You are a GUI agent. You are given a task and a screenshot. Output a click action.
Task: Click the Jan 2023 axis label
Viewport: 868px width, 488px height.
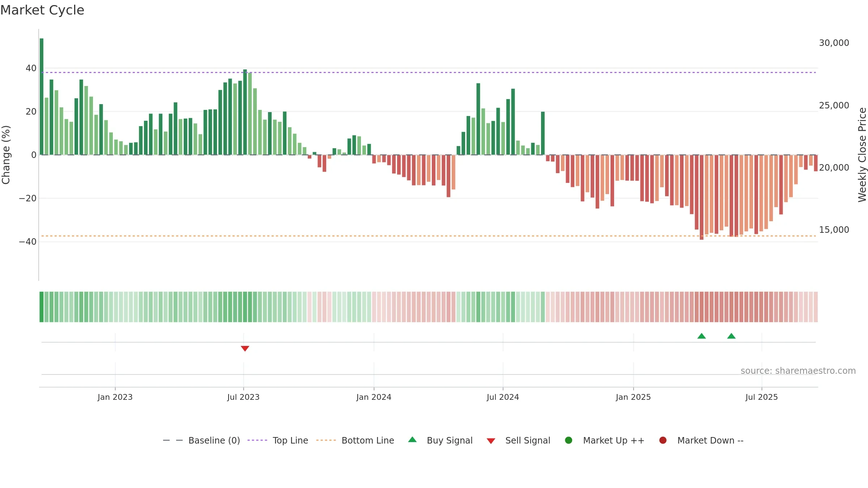click(x=115, y=397)
